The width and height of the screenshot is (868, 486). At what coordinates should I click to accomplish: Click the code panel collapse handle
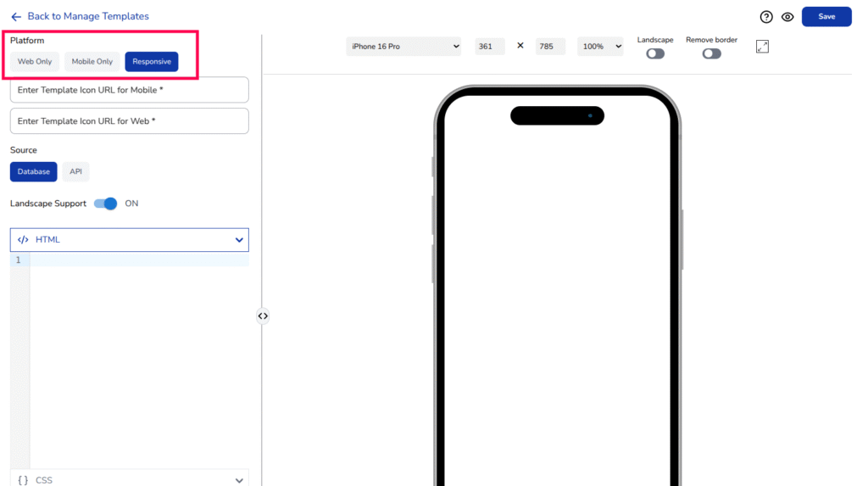[263, 316]
